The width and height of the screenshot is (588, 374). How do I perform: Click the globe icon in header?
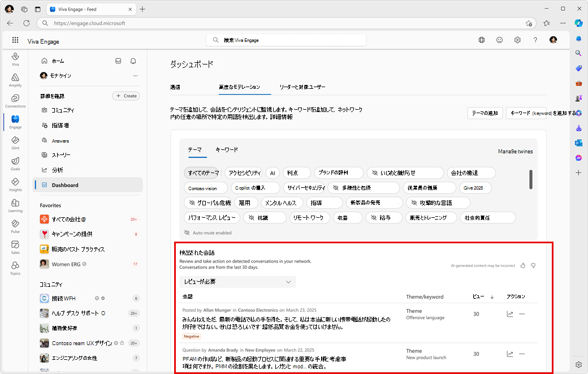(x=482, y=40)
